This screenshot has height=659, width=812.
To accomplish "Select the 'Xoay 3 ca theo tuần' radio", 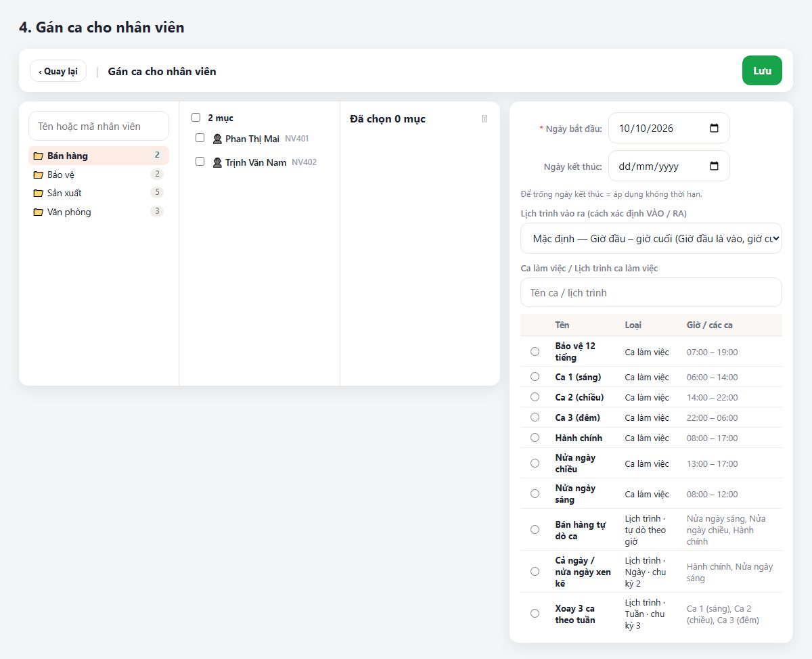I will 535,614.
